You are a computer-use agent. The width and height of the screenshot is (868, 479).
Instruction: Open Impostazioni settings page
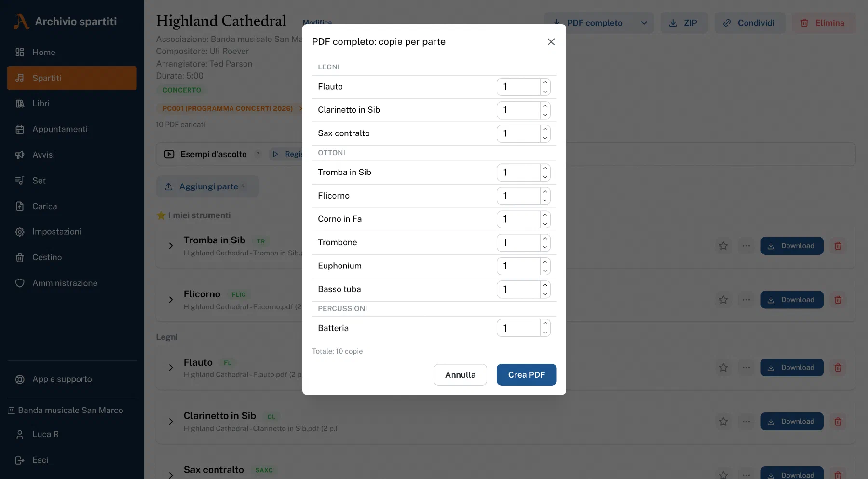point(72,232)
